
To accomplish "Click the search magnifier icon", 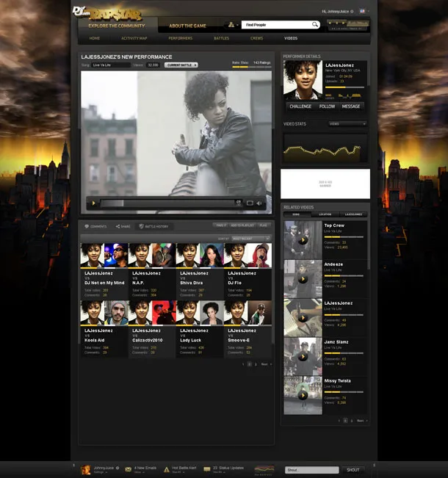I will tap(315, 25).
